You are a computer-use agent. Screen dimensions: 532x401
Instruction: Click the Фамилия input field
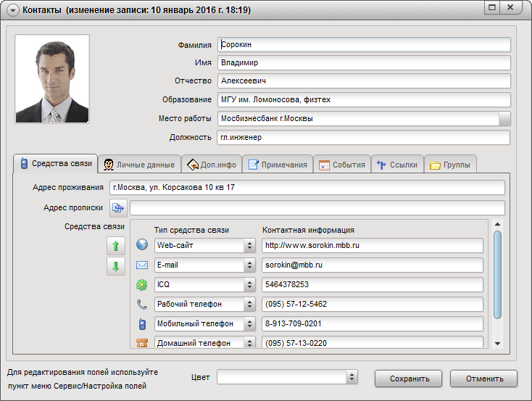pos(364,45)
